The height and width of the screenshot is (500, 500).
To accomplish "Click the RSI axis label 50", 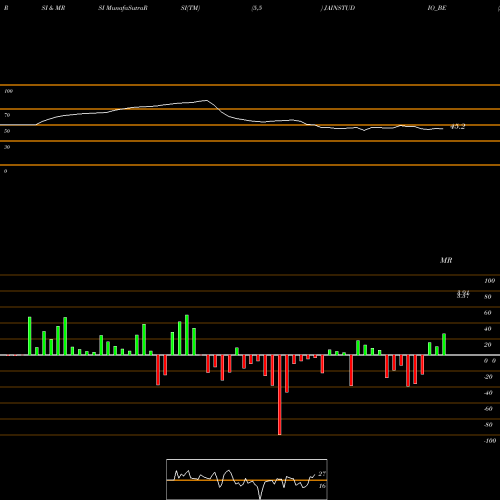I will 7,131.
